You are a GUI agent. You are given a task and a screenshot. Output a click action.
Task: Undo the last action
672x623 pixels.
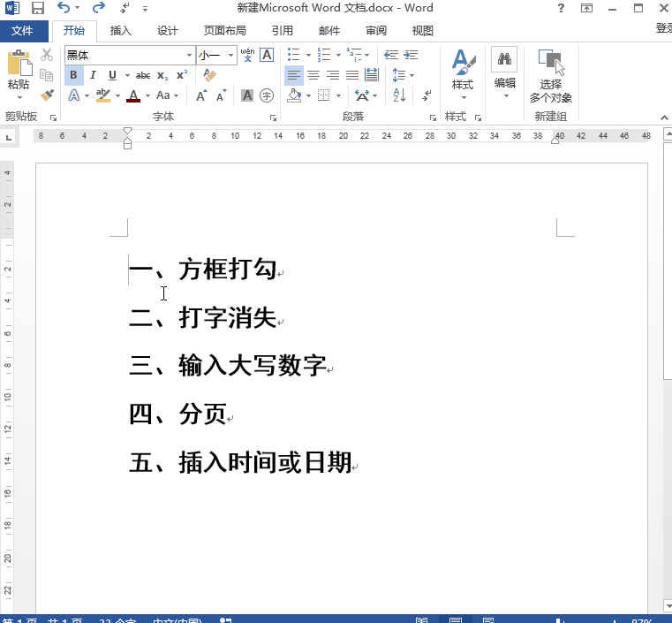click(x=64, y=7)
